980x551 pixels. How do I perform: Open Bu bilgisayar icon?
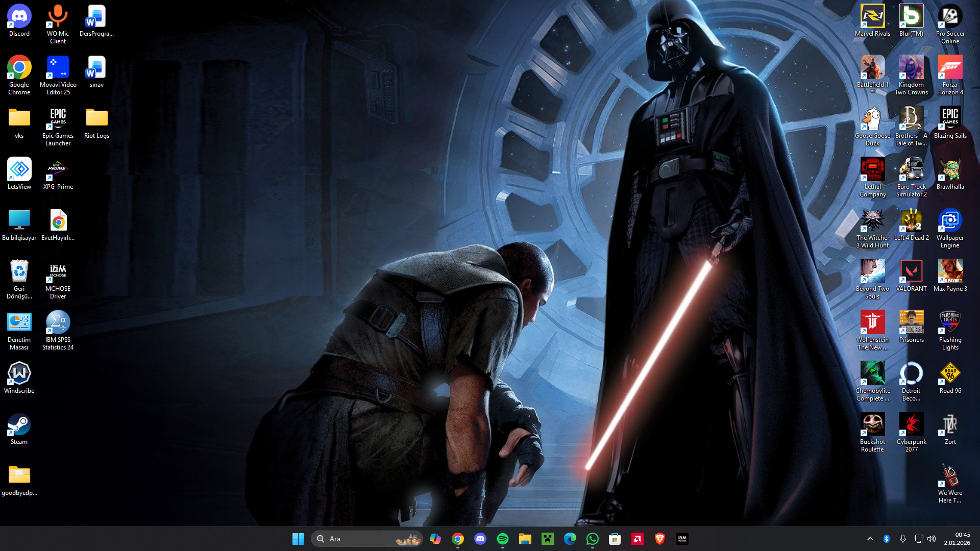19,225
